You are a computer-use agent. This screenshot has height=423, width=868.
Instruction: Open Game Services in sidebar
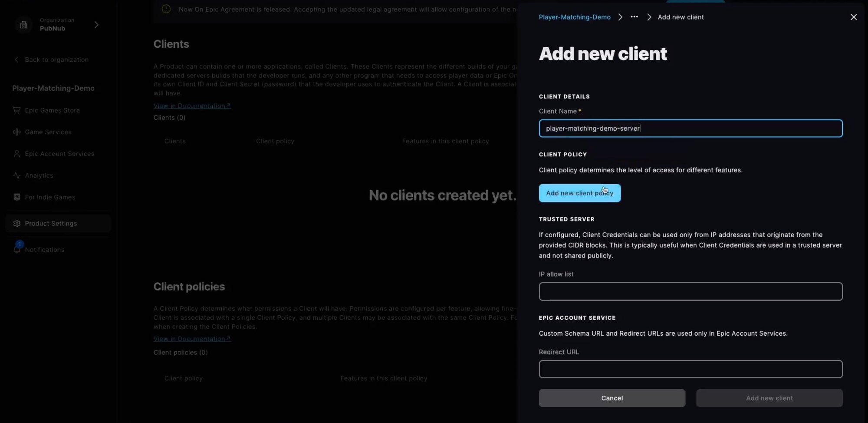click(48, 132)
